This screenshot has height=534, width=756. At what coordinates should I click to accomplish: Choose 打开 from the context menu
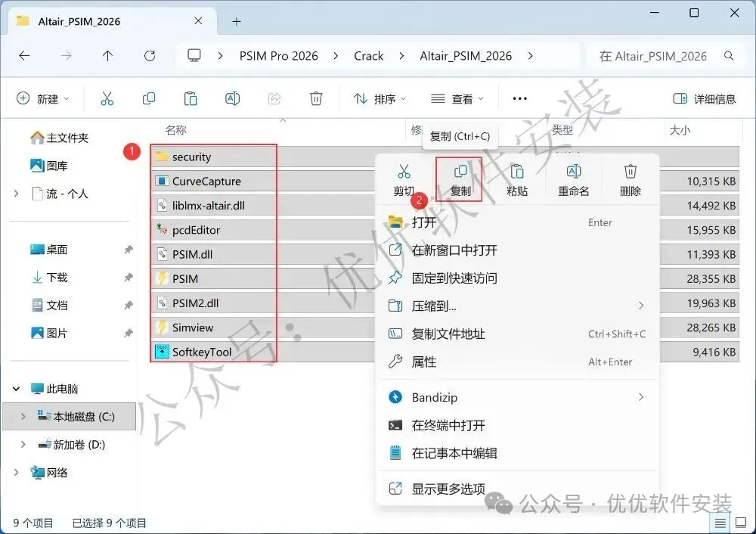517,222
